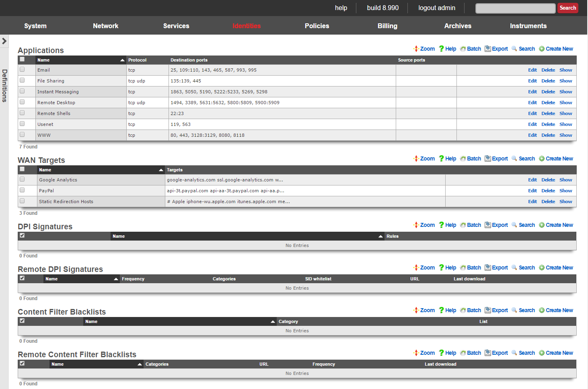
Task: Sort Applications by Name column arrow
Action: (x=122, y=60)
